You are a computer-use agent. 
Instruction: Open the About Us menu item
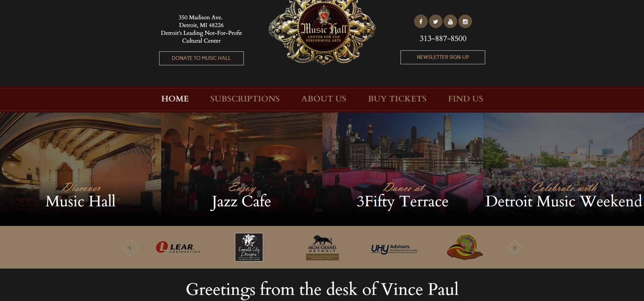324,99
